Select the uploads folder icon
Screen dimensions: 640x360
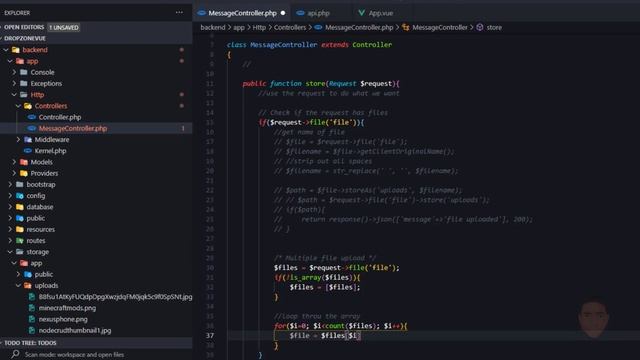pos(28,285)
